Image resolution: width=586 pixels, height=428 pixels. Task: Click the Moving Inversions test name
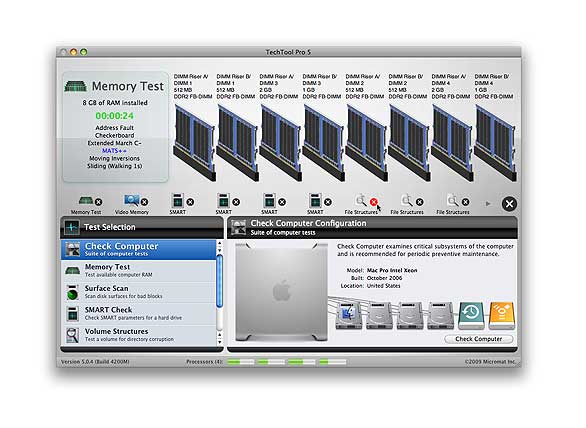(114, 158)
